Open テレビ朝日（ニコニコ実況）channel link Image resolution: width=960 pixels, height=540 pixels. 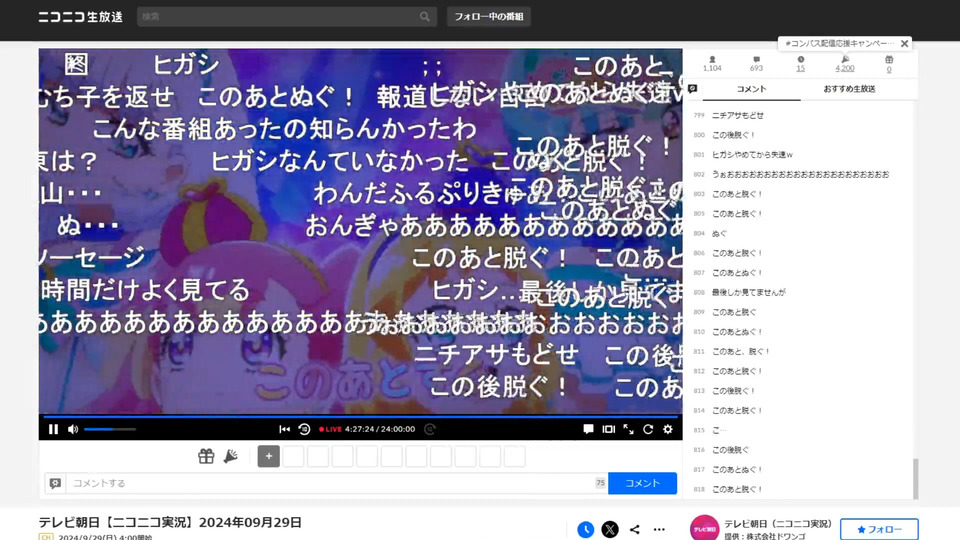coord(778,524)
